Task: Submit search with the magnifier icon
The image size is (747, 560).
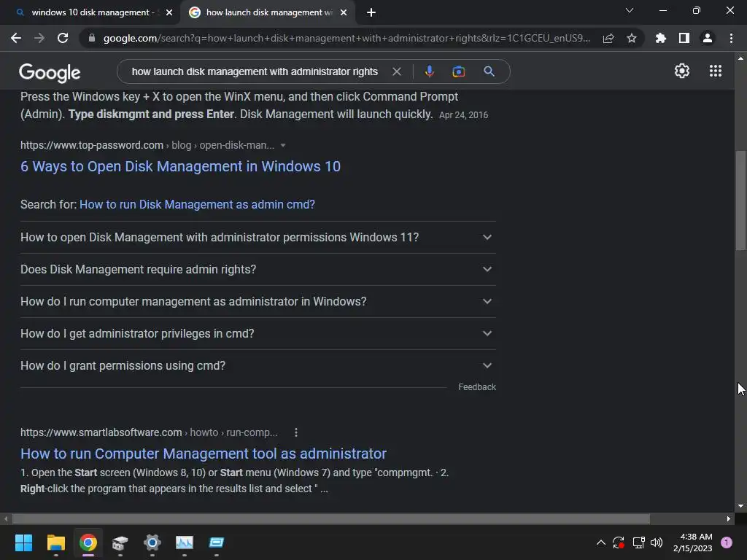Action: click(489, 71)
